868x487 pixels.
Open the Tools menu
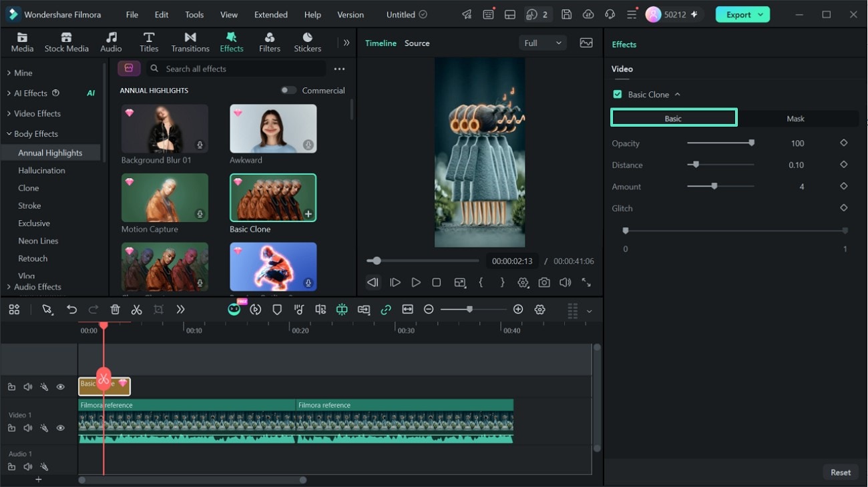coord(194,15)
